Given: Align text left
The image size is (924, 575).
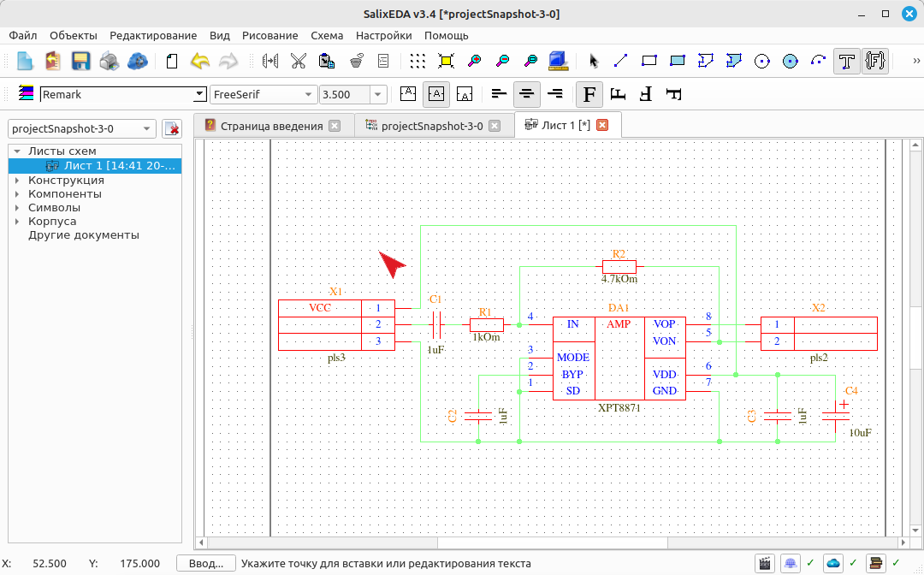Looking at the screenshot, I should [x=499, y=94].
